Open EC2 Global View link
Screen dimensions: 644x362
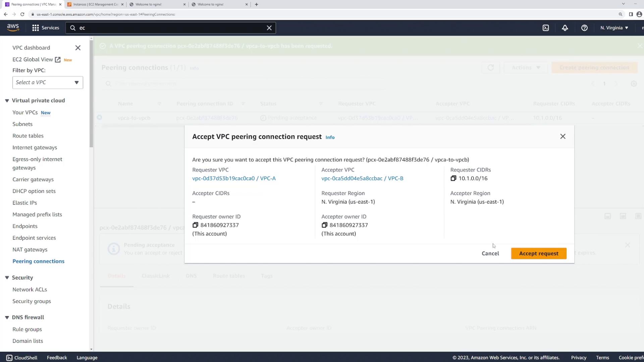click(x=36, y=60)
